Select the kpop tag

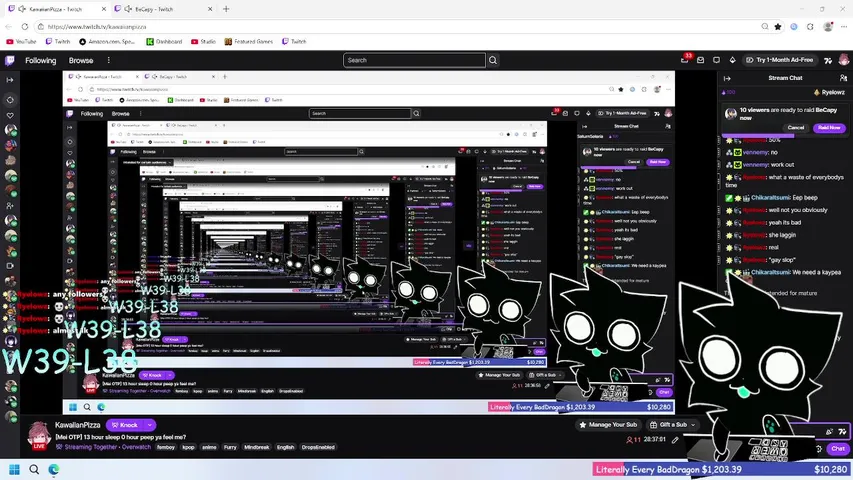click(188, 447)
